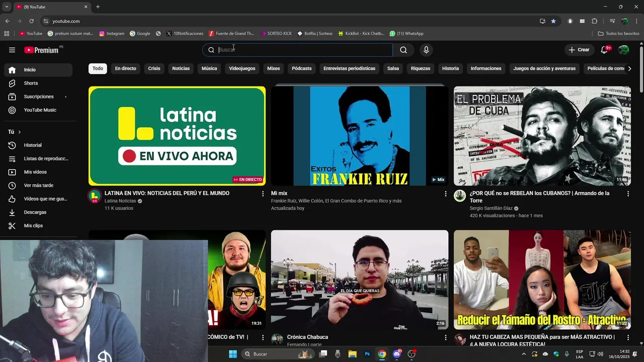Select the Historia filter chip
The image size is (644, 362).
pyautogui.click(x=450, y=68)
